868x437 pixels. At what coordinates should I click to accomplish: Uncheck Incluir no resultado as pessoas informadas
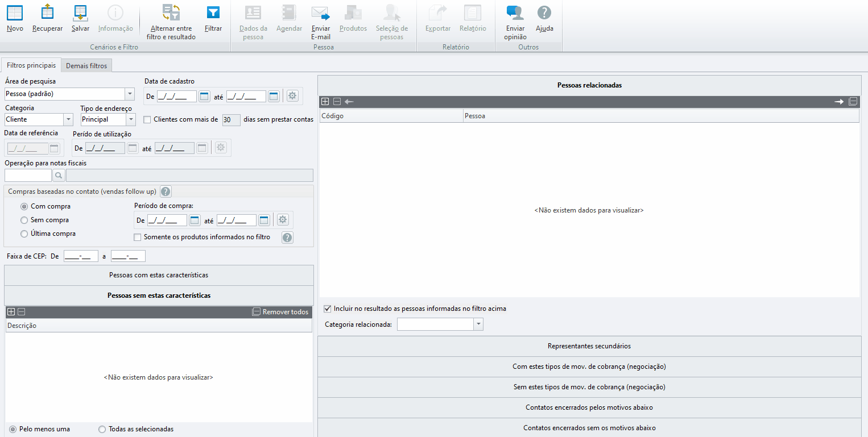tap(327, 309)
